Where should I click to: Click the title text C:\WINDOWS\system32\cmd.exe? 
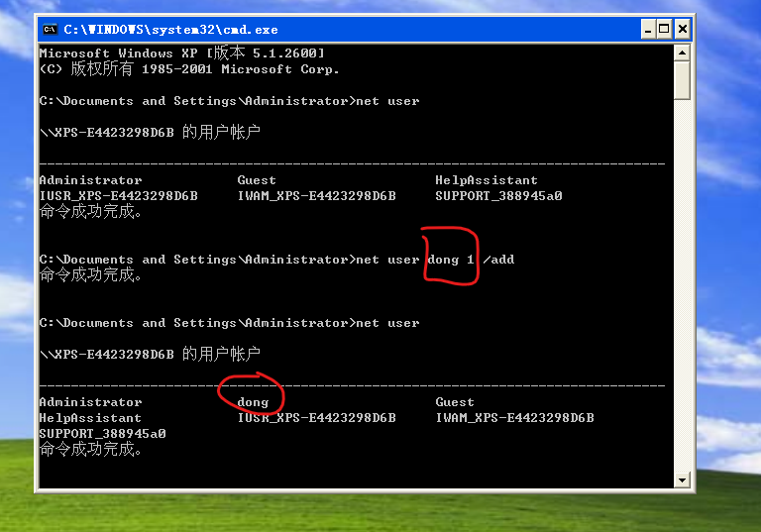(x=170, y=30)
